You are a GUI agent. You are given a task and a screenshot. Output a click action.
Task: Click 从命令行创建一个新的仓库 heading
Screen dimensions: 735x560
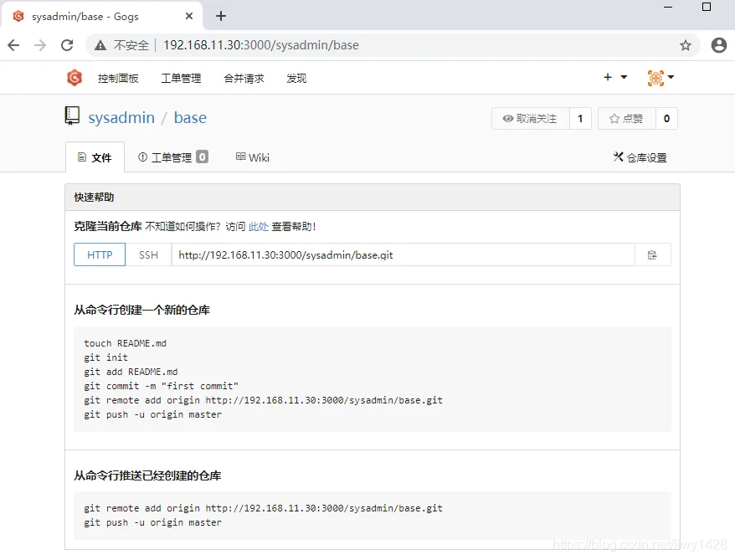point(141,310)
